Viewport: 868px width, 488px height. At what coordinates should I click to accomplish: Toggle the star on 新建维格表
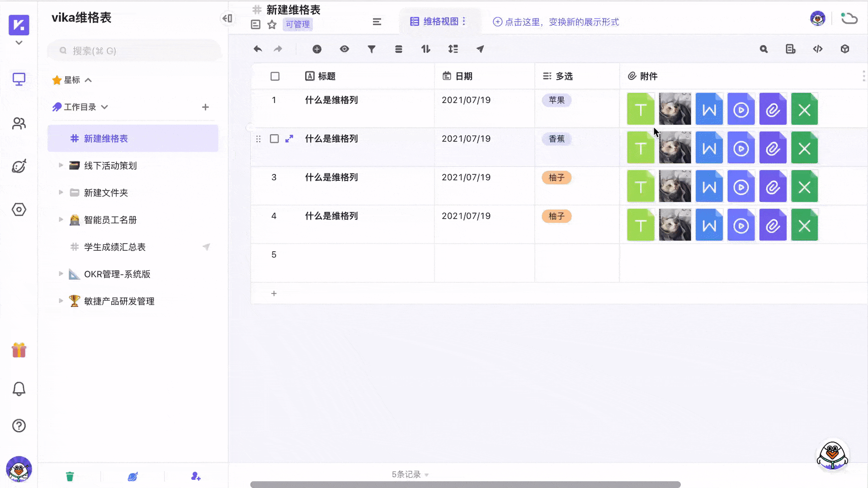(272, 24)
